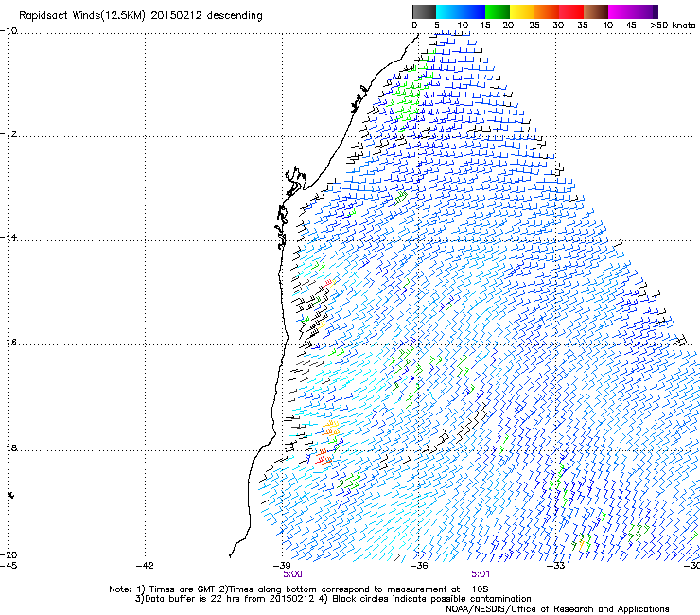
Task: Select the legend label '10'
Action: tap(463, 26)
